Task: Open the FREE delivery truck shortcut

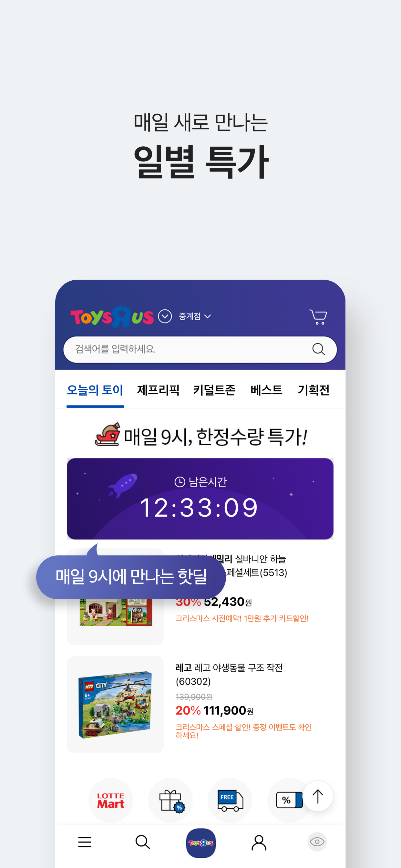Action: tap(230, 800)
